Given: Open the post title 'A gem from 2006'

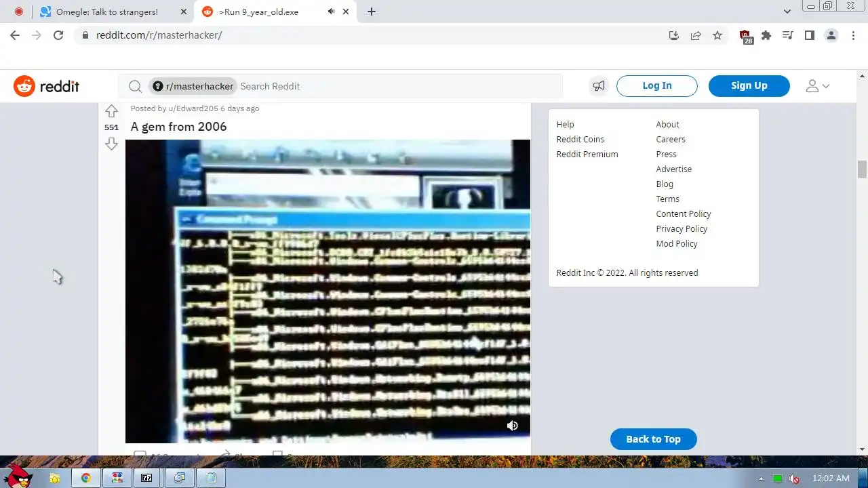Looking at the screenshot, I should [x=178, y=127].
